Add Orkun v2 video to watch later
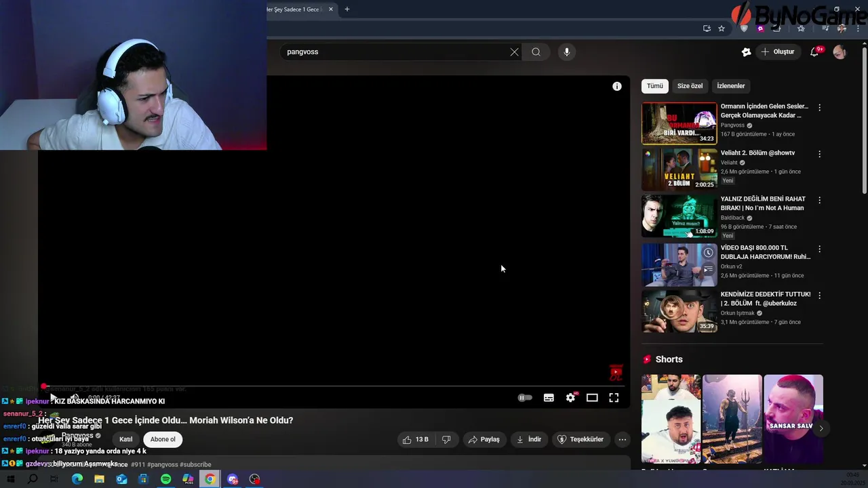 coord(708,253)
